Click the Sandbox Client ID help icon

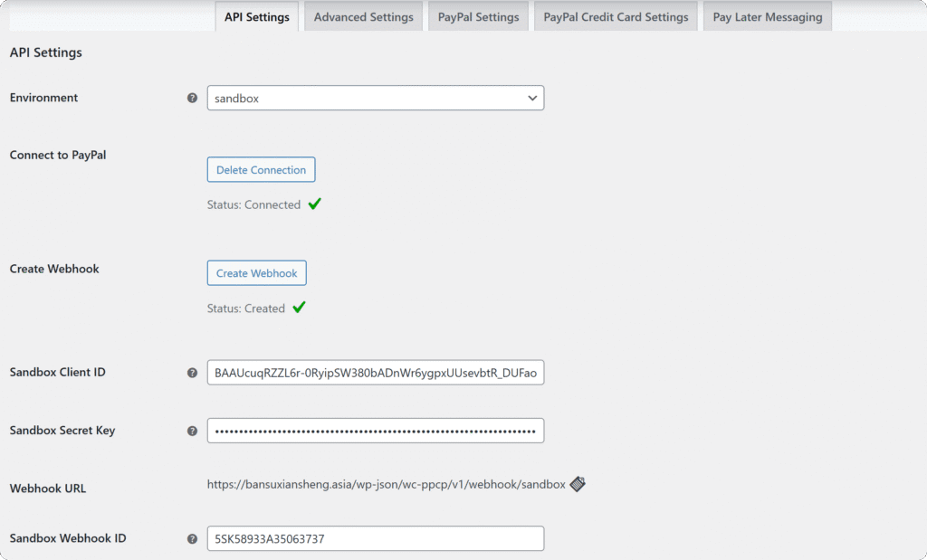pyautogui.click(x=192, y=373)
